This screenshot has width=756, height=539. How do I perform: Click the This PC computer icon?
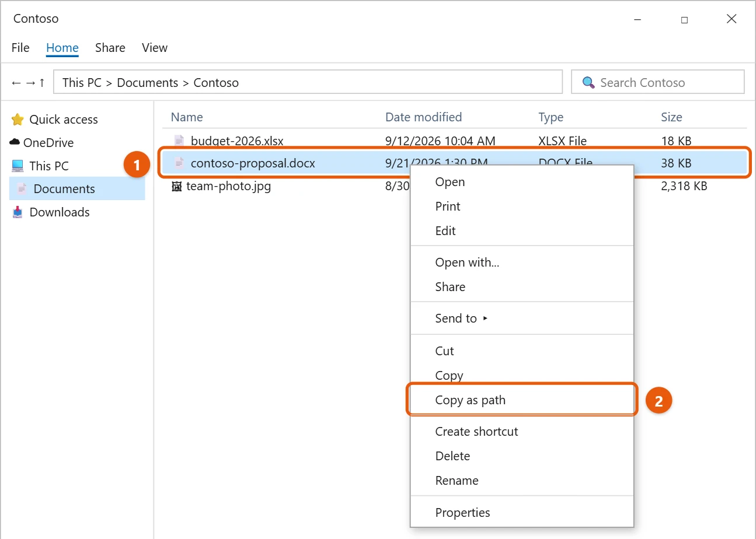[18, 166]
